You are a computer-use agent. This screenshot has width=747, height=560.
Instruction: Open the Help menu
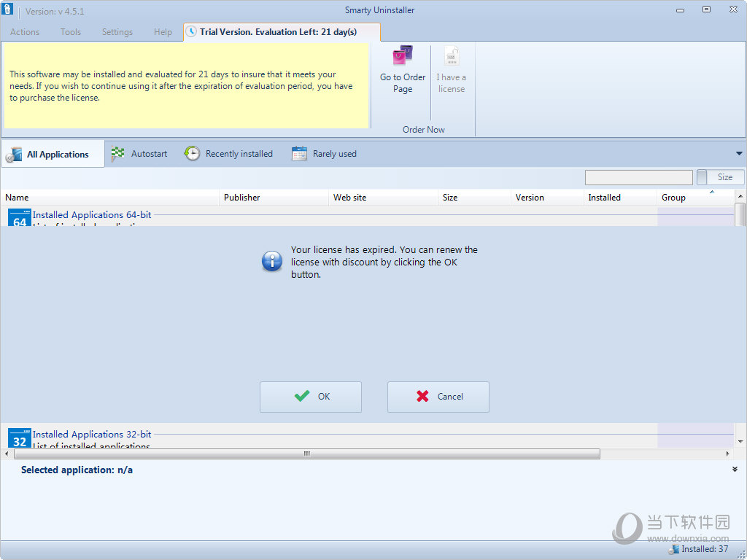point(163,32)
